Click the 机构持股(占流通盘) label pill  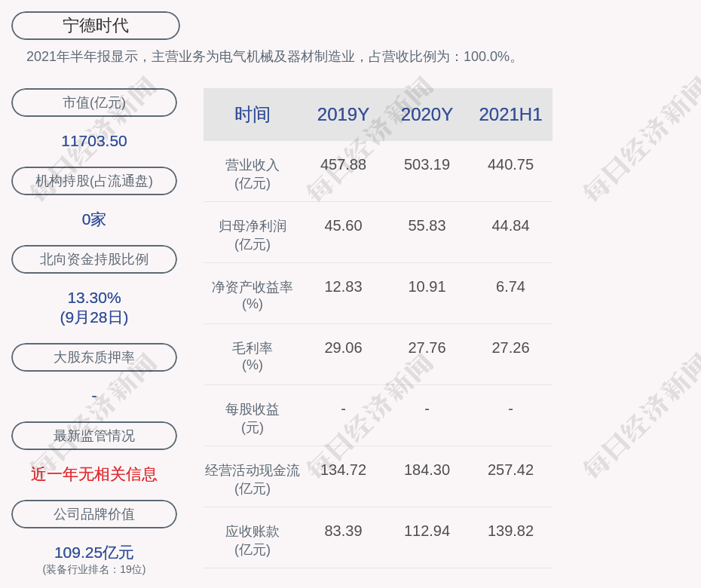tap(94, 181)
